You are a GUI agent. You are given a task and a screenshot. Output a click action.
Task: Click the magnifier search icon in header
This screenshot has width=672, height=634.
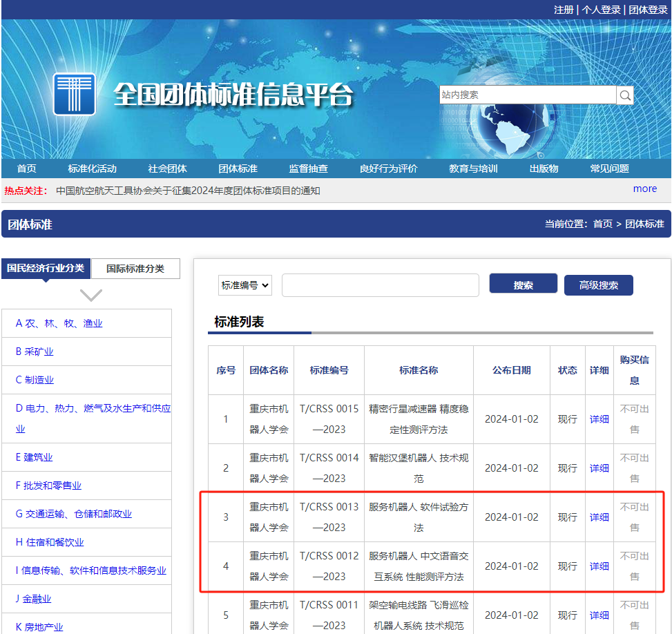click(x=625, y=95)
